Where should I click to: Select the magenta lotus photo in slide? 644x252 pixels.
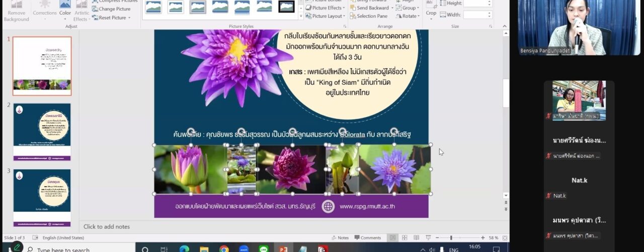click(291, 169)
